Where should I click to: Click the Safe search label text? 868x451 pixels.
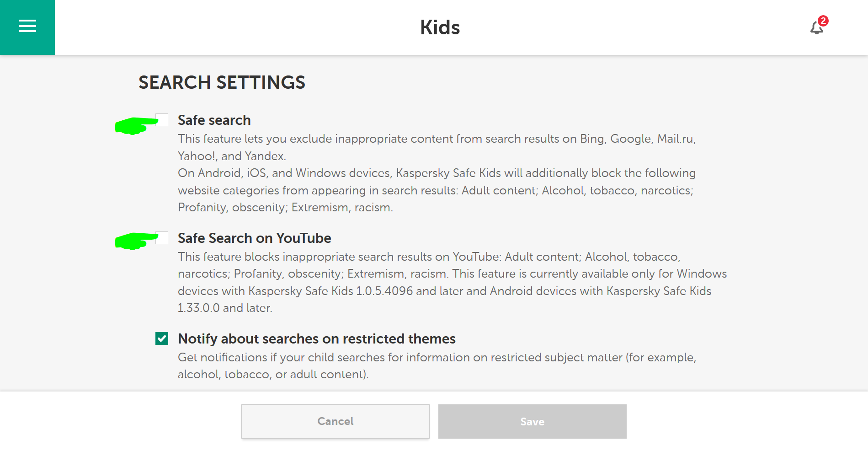click(214, 120)
